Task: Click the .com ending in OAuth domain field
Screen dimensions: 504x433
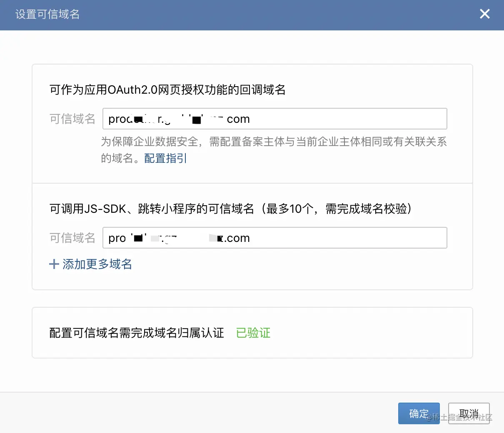Action: [x=238, y=119]
